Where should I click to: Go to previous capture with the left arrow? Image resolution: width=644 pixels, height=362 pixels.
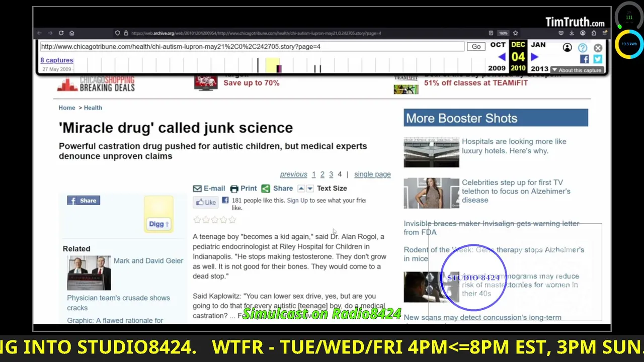coord(502,57)
